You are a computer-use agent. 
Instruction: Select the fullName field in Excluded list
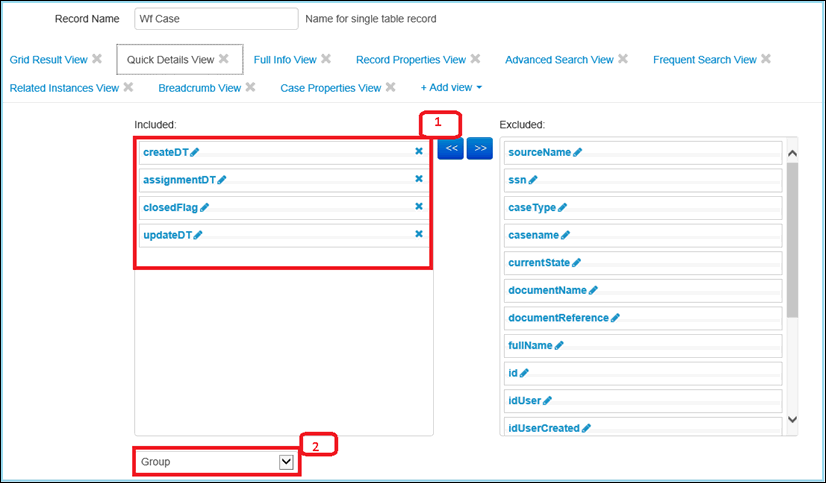[x=530, y=345]
